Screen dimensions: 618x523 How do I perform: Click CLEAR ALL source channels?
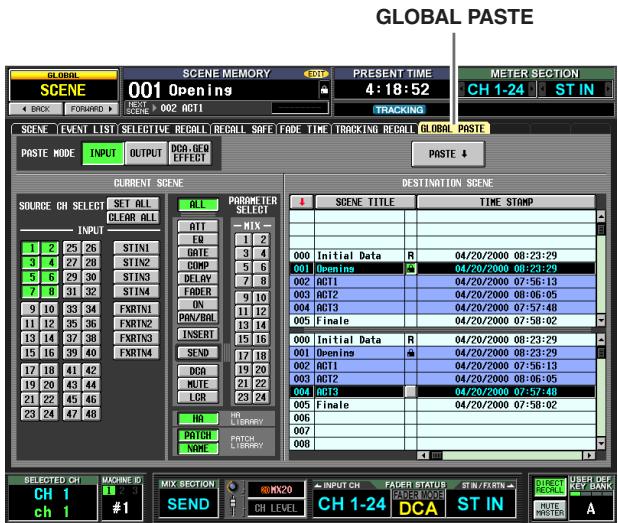point(132,218)
